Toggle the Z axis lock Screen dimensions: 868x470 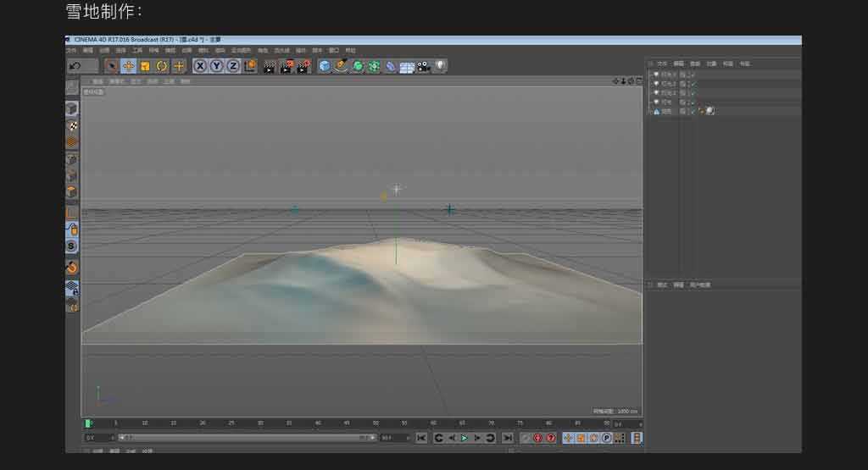(232, 66)
